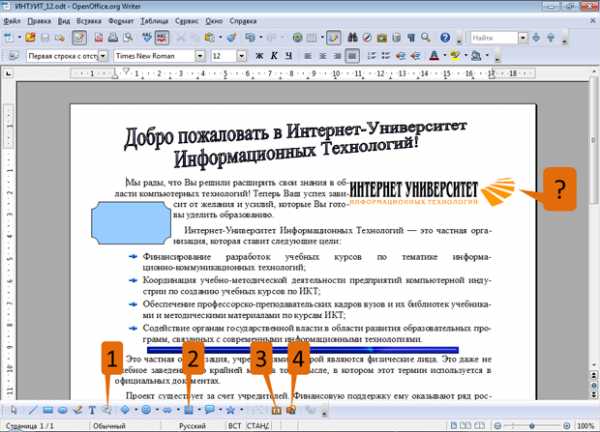The image size is (600, 432).
Task: Toggle Show Draw Functions button
Action: pyautogui.click(x=333, y=37)
